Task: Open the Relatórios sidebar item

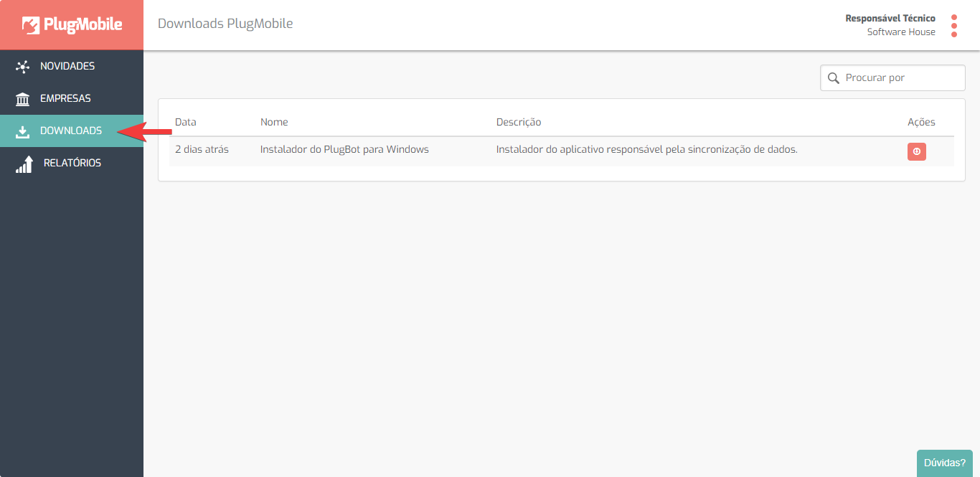Action: click(x=72, y=163)
